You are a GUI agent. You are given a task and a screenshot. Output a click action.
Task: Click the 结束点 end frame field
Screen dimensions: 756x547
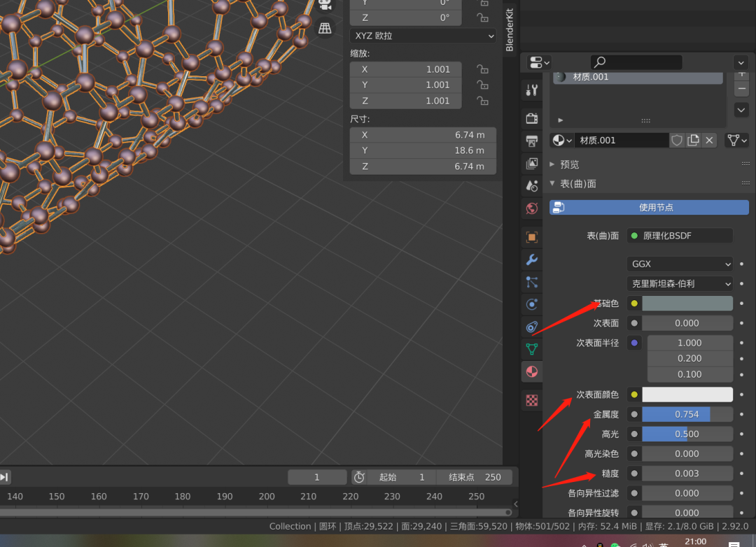pos(475,477)
